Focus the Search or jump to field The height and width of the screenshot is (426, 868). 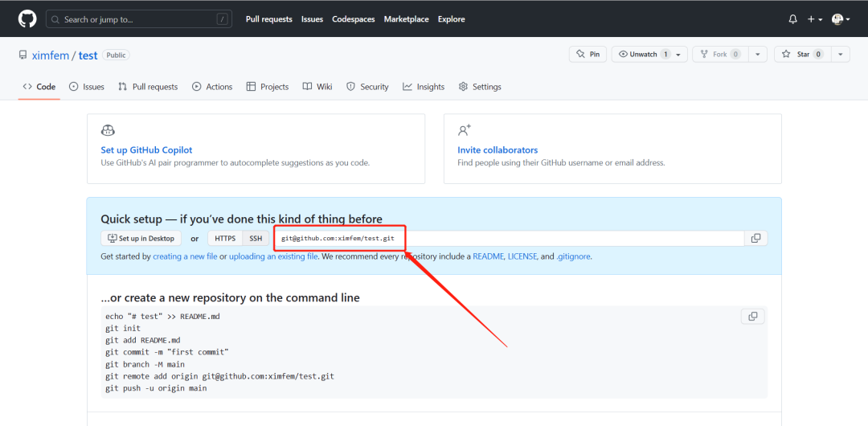tap(138, 19)
